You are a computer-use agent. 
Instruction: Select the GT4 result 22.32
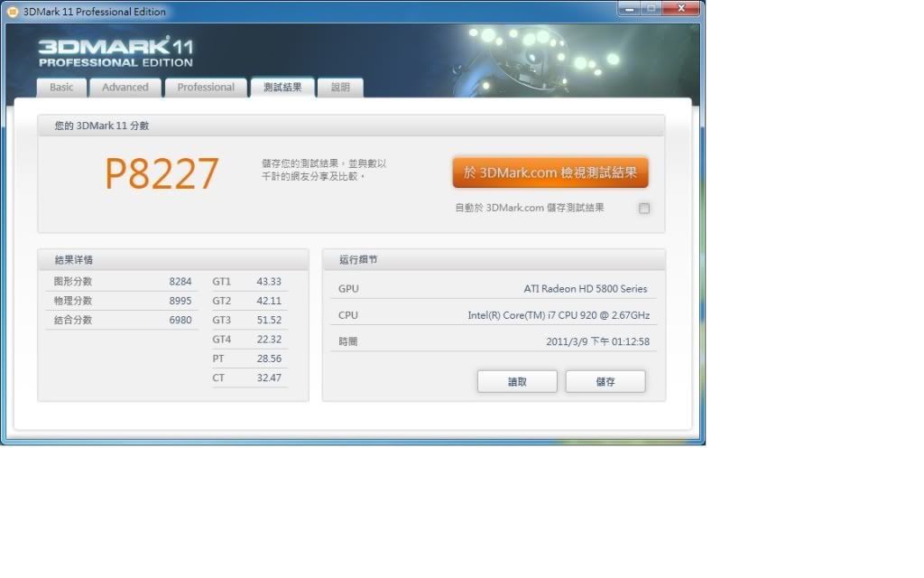coord(269,340)
